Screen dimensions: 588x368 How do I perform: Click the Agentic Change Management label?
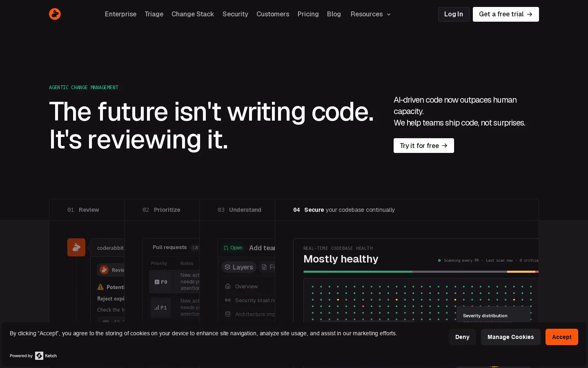point(84,88)
